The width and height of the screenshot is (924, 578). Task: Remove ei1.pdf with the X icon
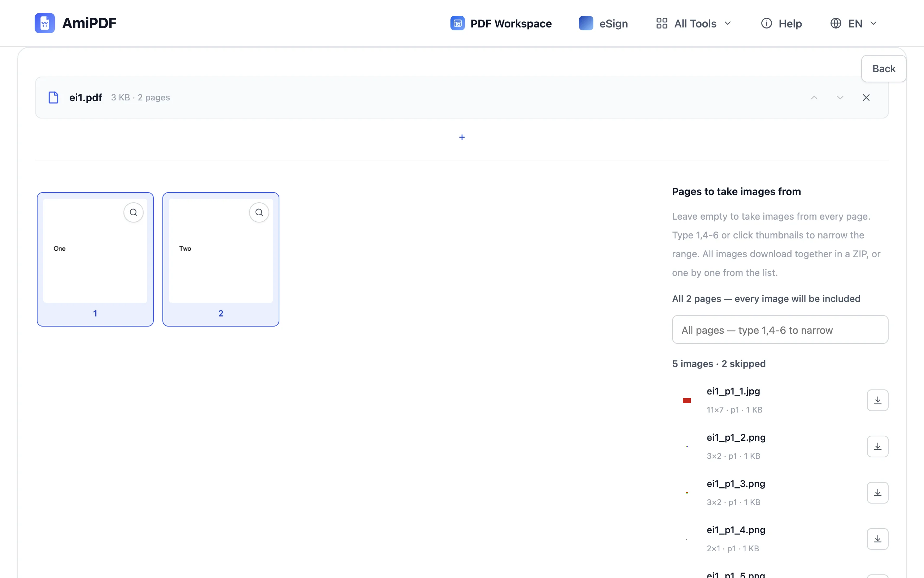866,98
